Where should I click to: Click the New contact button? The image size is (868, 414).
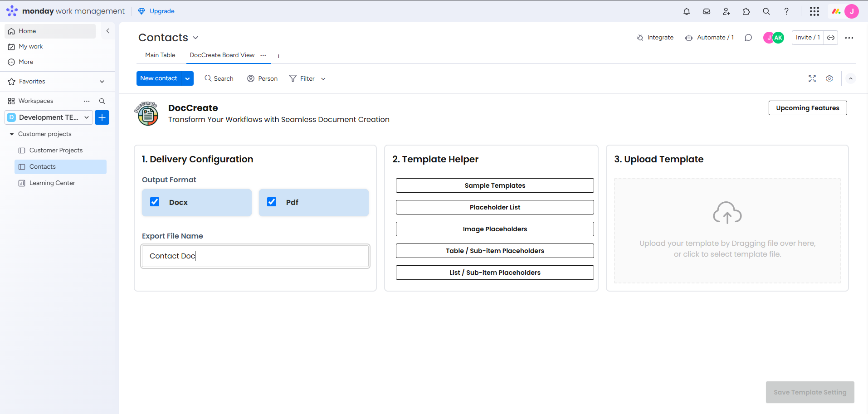pos(159,78)
